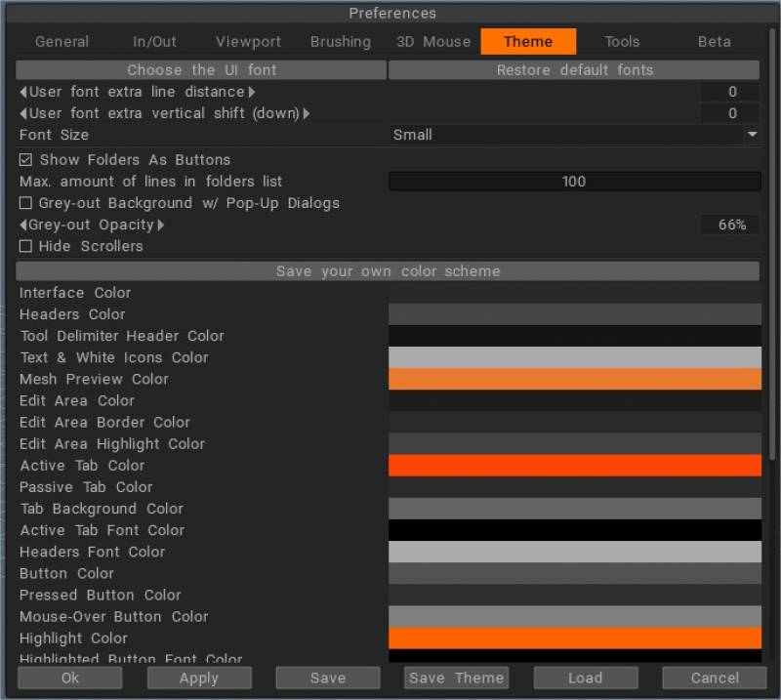Edit the orange Mesh Preview Color swatch
Image resolution: width=781 pixels, height=700 pixels.
[575, 379]
